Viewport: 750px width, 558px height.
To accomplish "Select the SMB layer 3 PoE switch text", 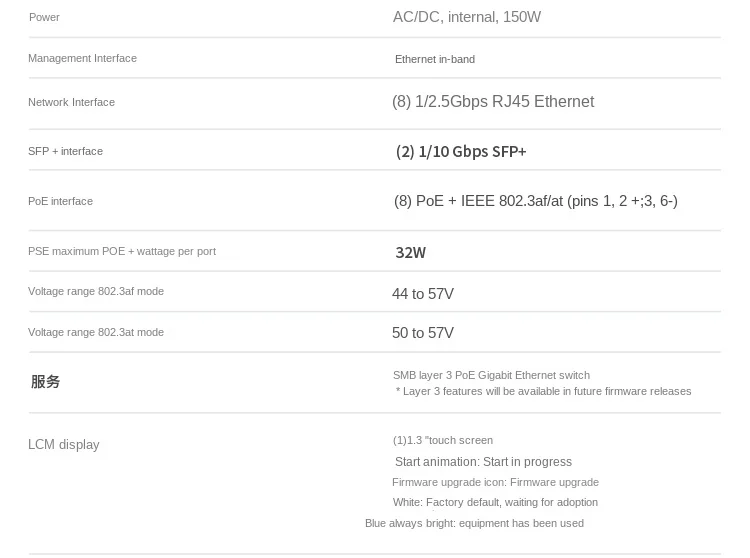I will (490, 375).
